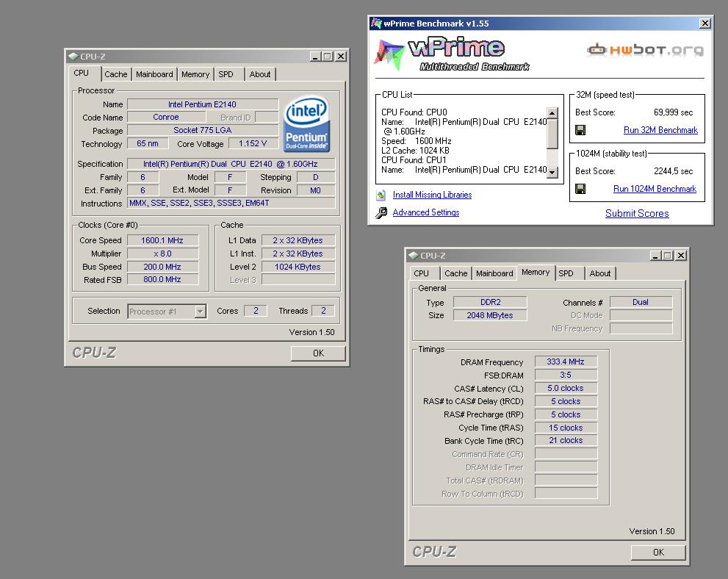Click the 32M best score 69,999 sec
The height and width of the screenshot is (579, 728).
point(673,112)
